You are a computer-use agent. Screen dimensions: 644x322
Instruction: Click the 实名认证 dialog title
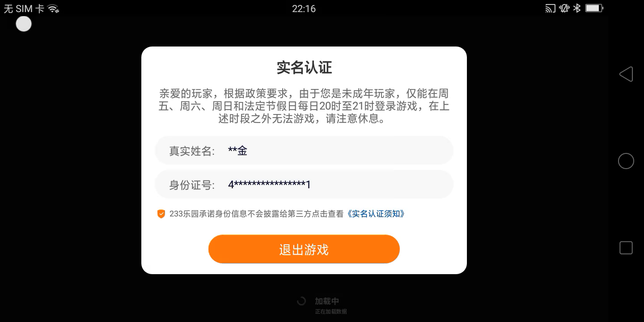(304, 68)
